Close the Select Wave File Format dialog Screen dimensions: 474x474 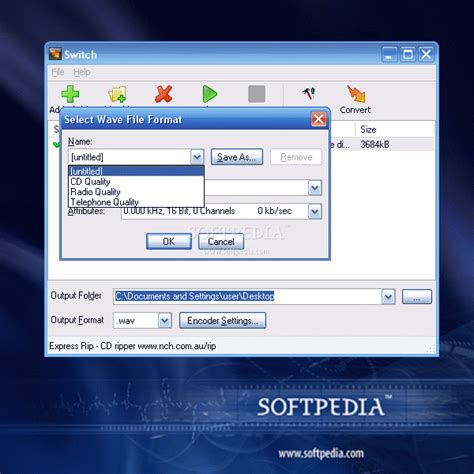point(319,119)
